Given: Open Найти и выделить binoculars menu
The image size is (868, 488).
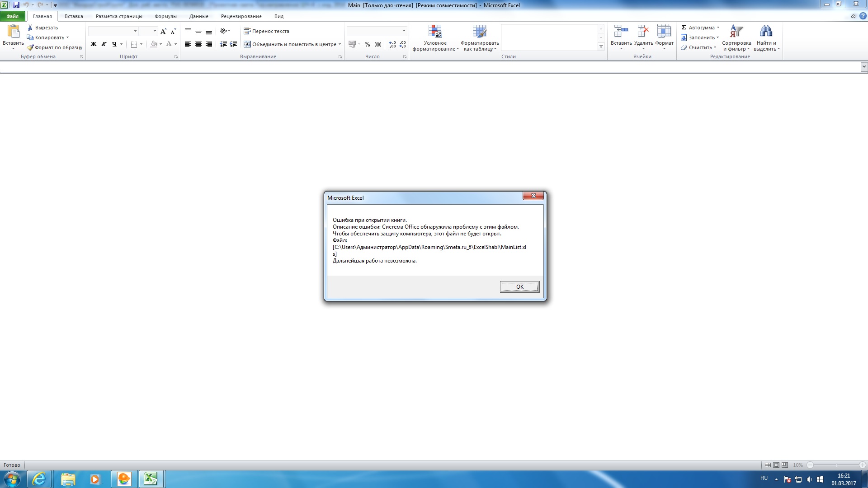Looking at the screenshot, I should click(x=766, y=38).
